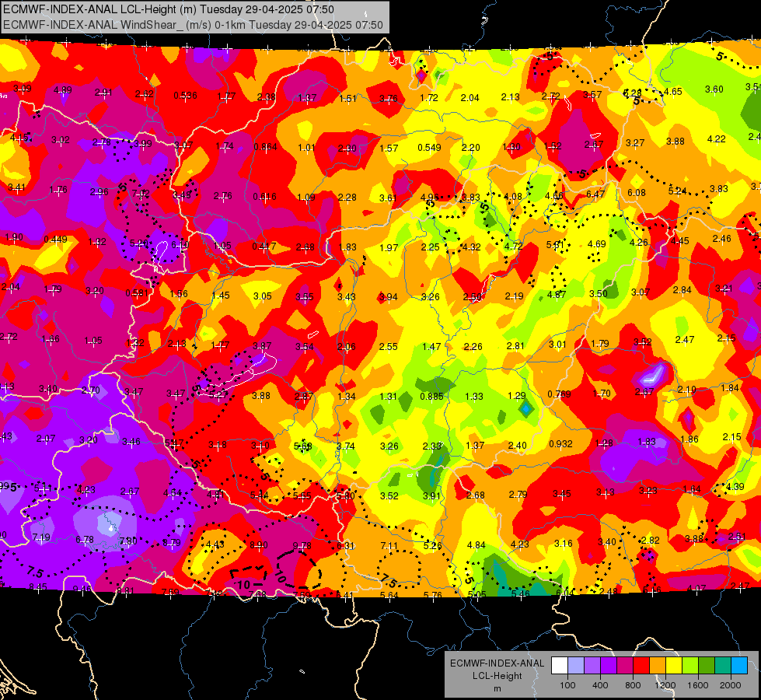Click wind shear value 0.864
Viewport: 761px width, 700px height.
point(266,147)
